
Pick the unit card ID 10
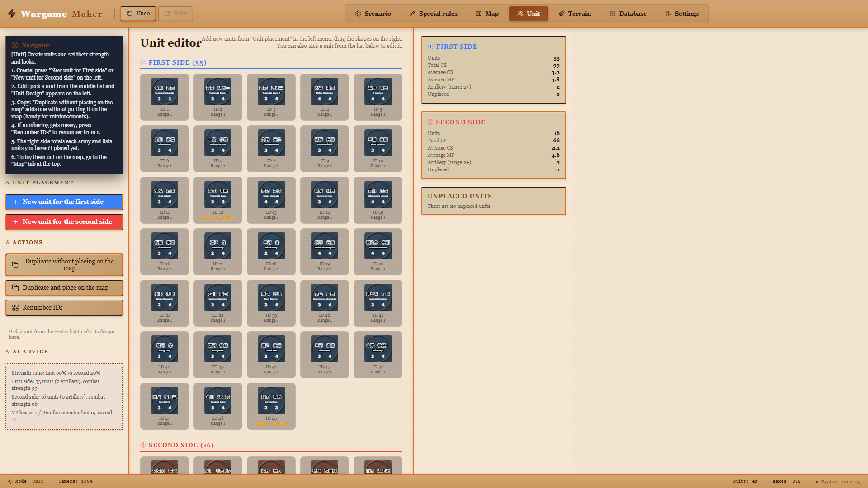pyautogui.click(x=378, y=149)
